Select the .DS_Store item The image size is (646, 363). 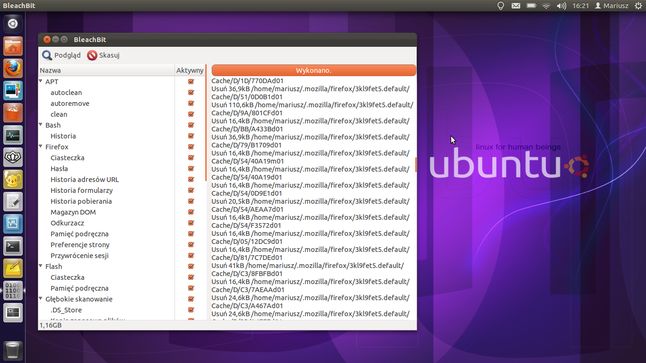pos(66,310)
